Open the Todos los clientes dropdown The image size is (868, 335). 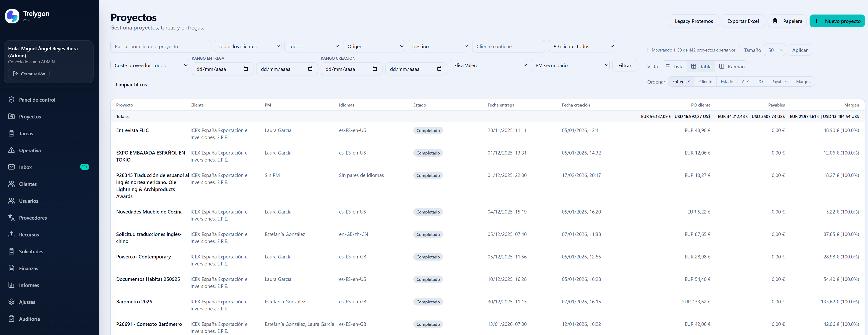pyautogui.click(x=248, y=46)
